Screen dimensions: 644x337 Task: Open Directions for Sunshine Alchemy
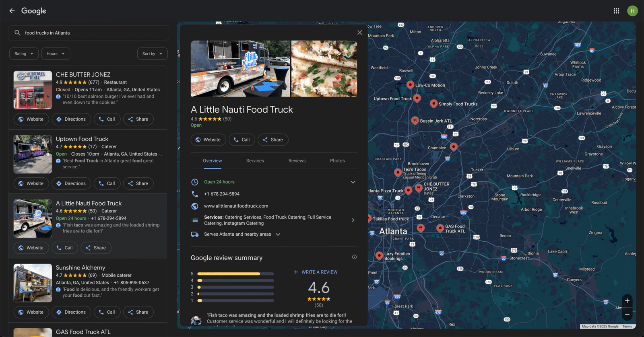pyautogui.click(x=71, y=312)
